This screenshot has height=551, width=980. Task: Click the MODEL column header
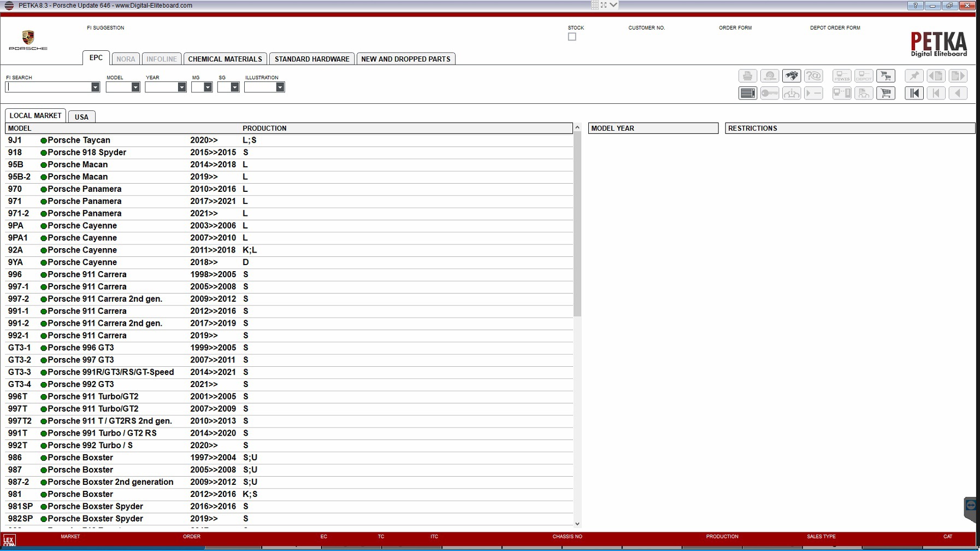(x=20, y=128)
